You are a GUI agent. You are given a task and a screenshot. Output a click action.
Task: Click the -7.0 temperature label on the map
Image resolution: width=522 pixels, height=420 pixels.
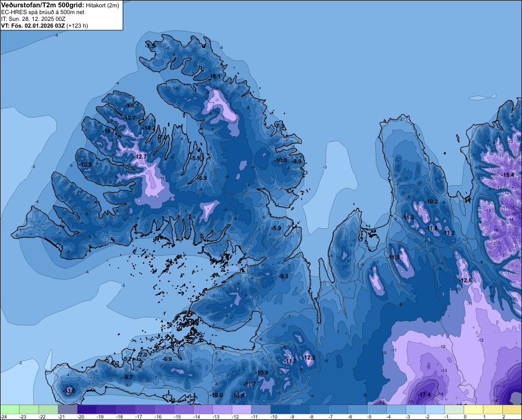click(x=143, y=355)
